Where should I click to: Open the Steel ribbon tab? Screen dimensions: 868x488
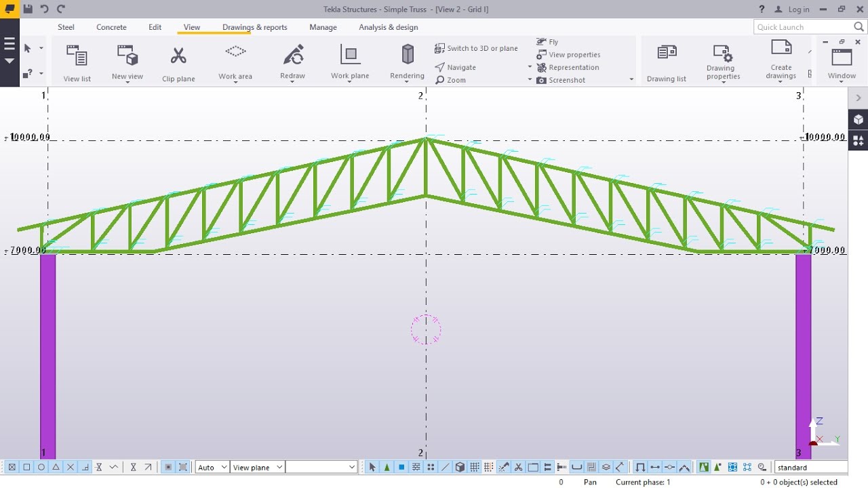(x=66, y=27)
